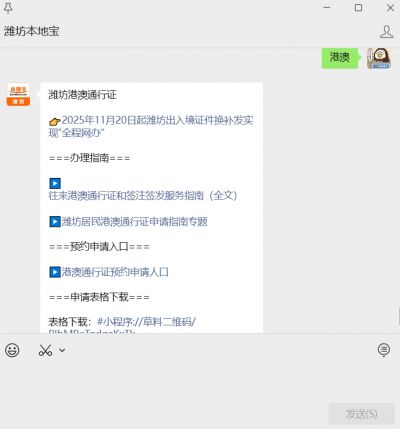The height and width of the screenshot is (429, 400).
Task: Click the chat scrollbar thumb
Action: [x=399, y=316]
